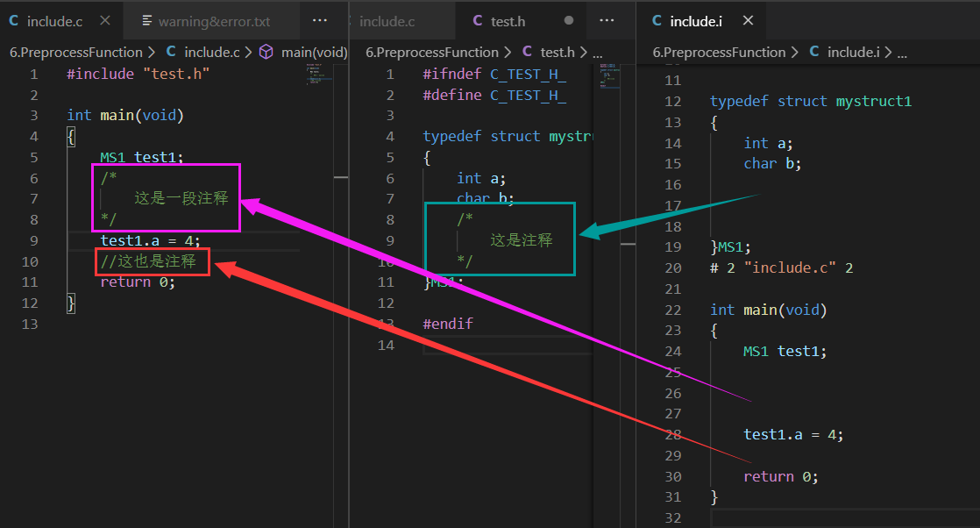Click 'typedef struct' line in test.h
The width and height of the screenshot is (980, 528).
[x=507, y=136]
